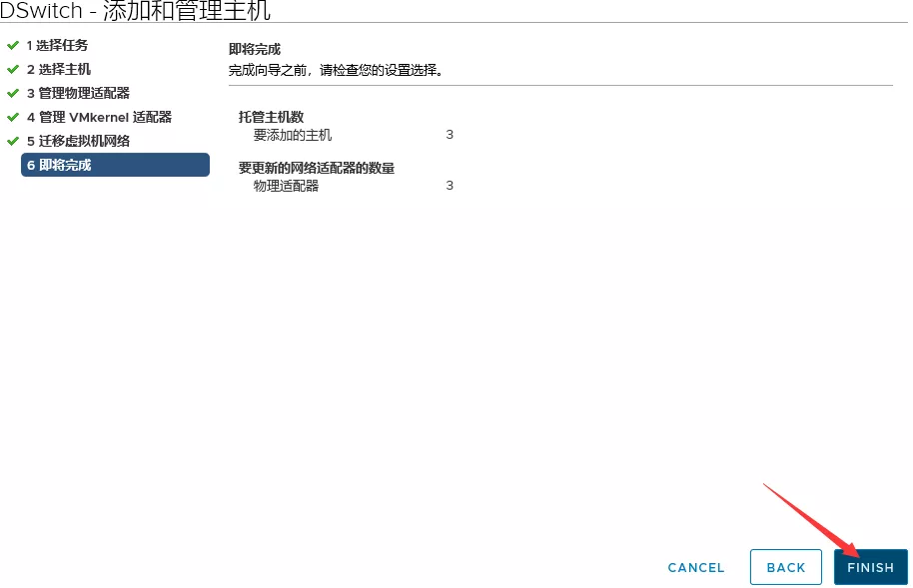Image resolution: width=913 pixels, height=588 pixels.
Task: Select the highlighted step 6 即将完成
Action: click(114, 165)
